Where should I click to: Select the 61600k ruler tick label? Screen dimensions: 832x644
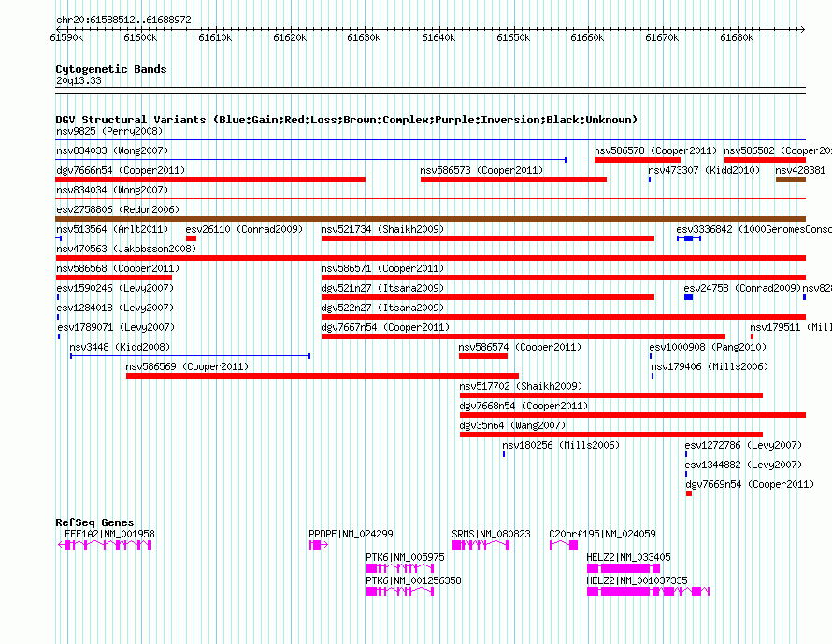140,37
